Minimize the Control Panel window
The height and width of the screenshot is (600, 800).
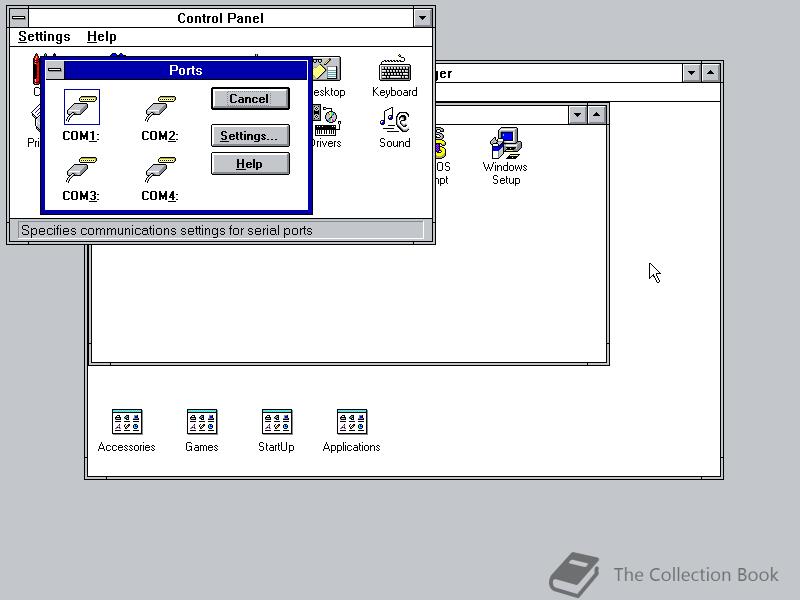[422, 18]
